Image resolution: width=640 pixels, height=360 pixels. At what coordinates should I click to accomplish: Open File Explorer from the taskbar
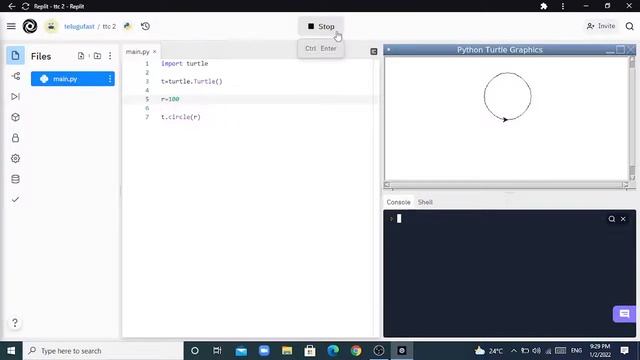tap(287, 351)
